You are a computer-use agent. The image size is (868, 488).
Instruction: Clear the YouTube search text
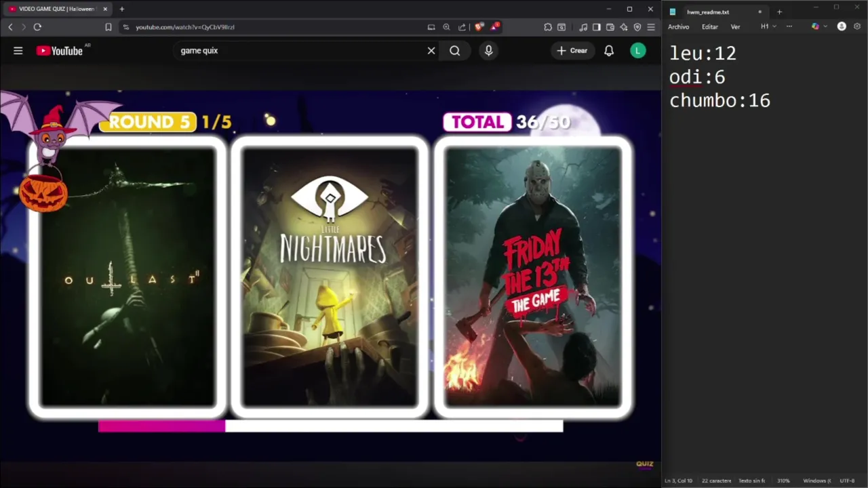click(431, 51)
